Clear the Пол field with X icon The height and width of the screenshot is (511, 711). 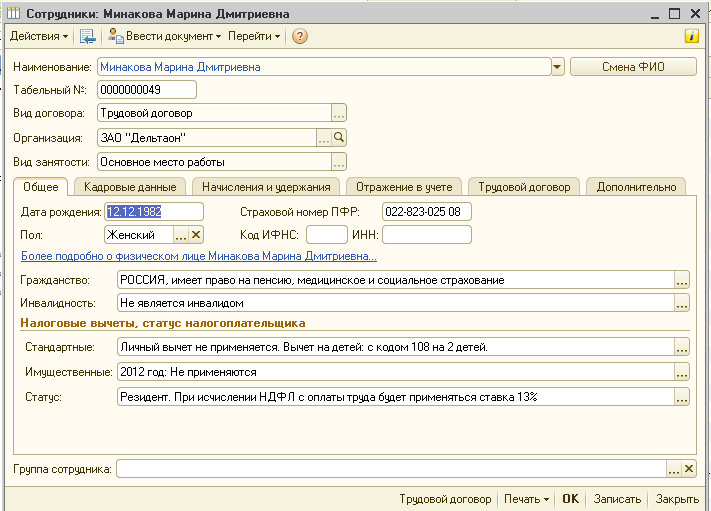[x=196, y=235]
